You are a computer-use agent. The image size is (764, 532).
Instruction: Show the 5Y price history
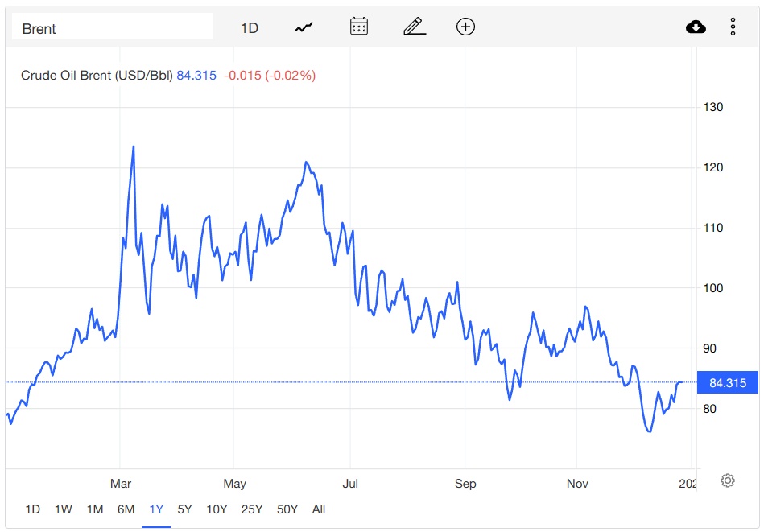pos(184,509)
